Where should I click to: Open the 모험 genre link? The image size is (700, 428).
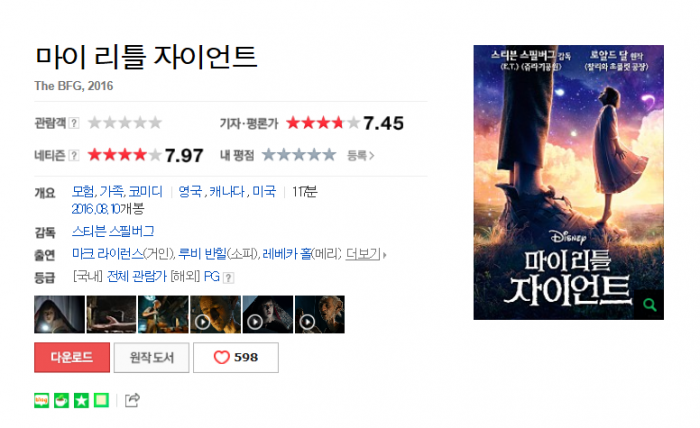[83, 191]
